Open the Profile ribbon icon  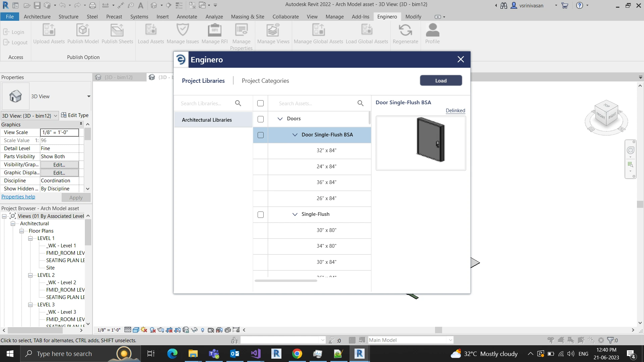432,30
